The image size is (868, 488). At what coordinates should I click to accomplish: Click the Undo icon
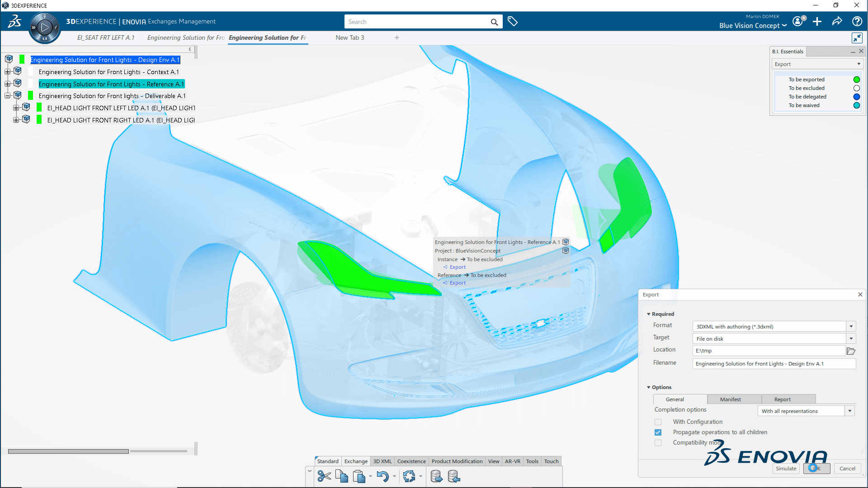click(382, 476)
